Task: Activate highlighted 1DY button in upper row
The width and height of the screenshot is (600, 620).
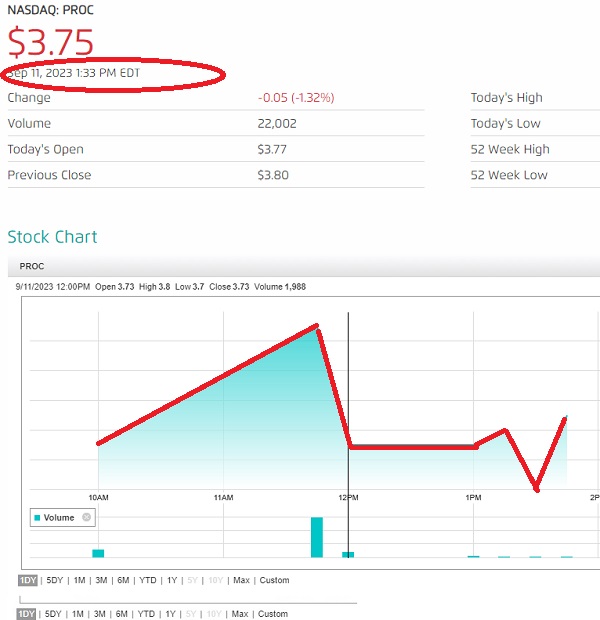Action: tap(28, 580)
